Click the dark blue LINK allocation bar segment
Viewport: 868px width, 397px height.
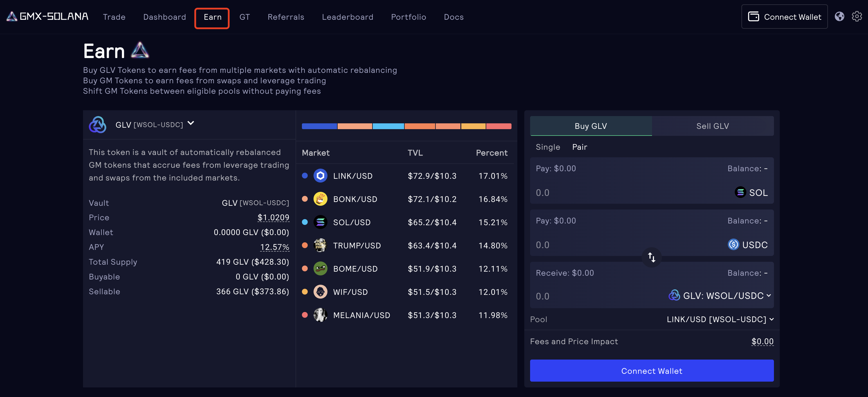319,126
